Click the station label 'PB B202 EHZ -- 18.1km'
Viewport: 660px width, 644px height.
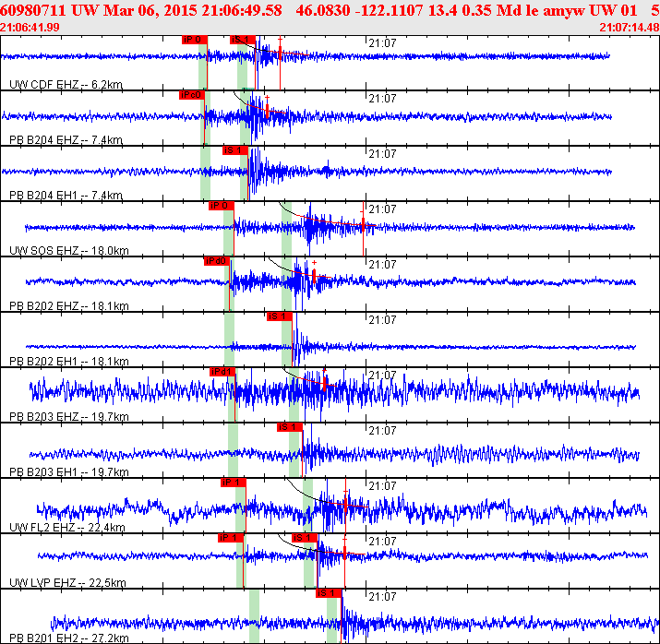click(69, 305)
